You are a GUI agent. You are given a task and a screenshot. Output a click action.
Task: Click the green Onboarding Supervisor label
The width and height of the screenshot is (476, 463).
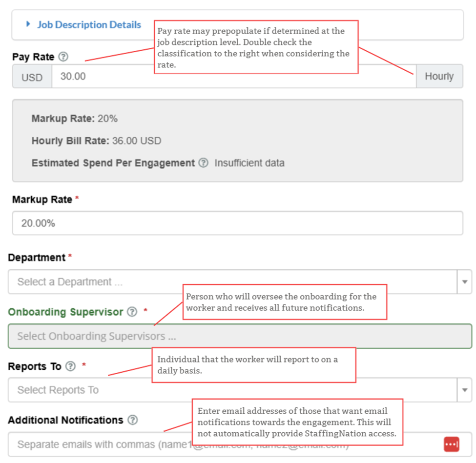(65, 312)
